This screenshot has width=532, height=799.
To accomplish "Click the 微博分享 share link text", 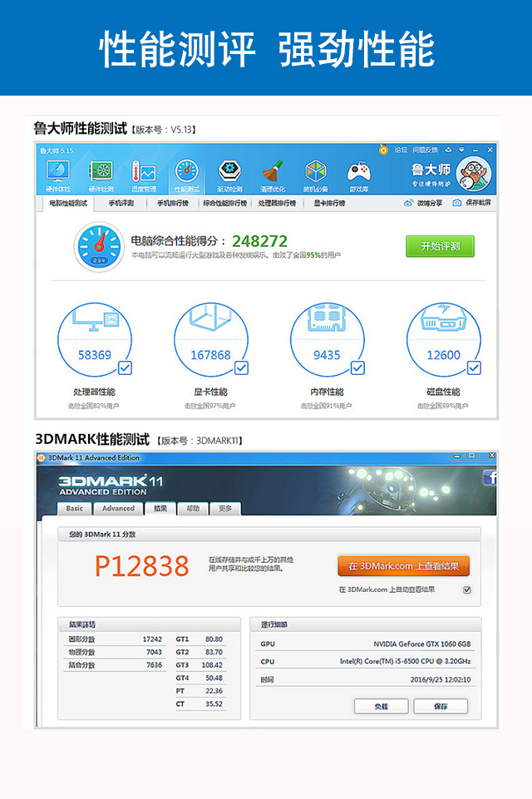I will pos(430,203).
